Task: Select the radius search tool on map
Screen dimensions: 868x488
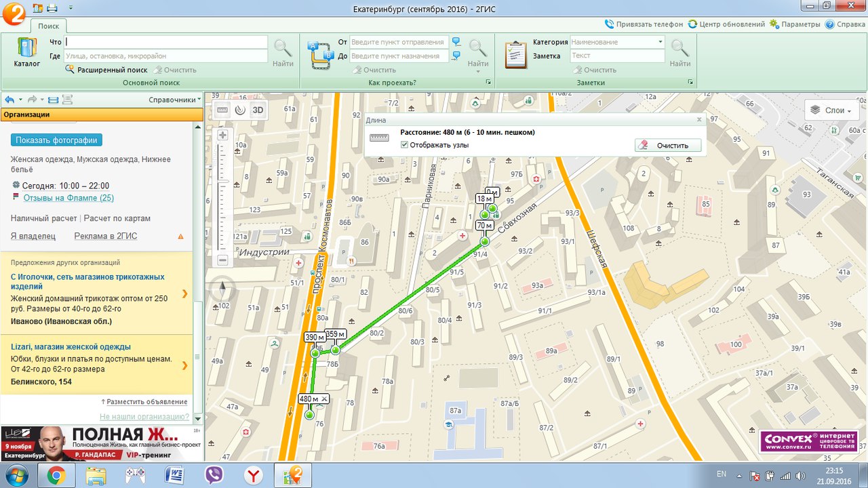Action: 240,110
